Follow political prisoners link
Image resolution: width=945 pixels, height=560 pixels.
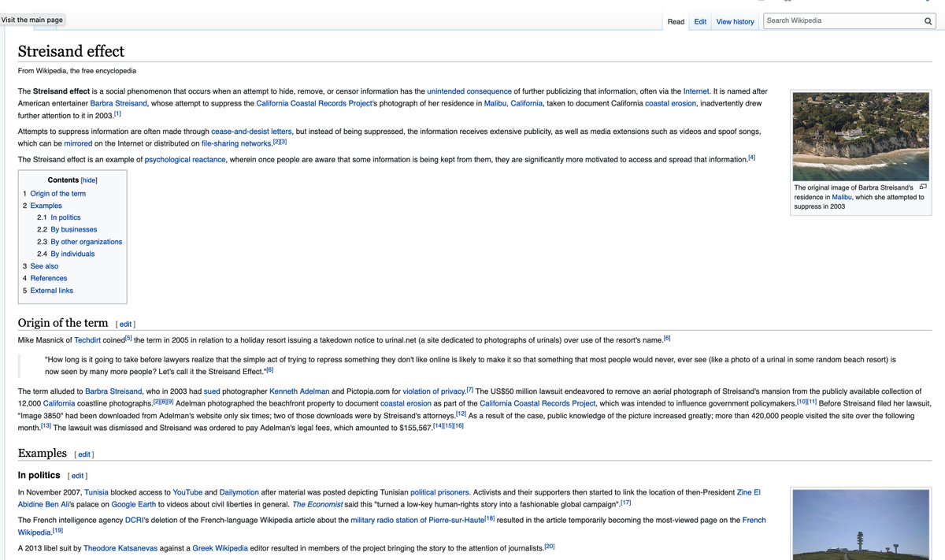[439, 491]
